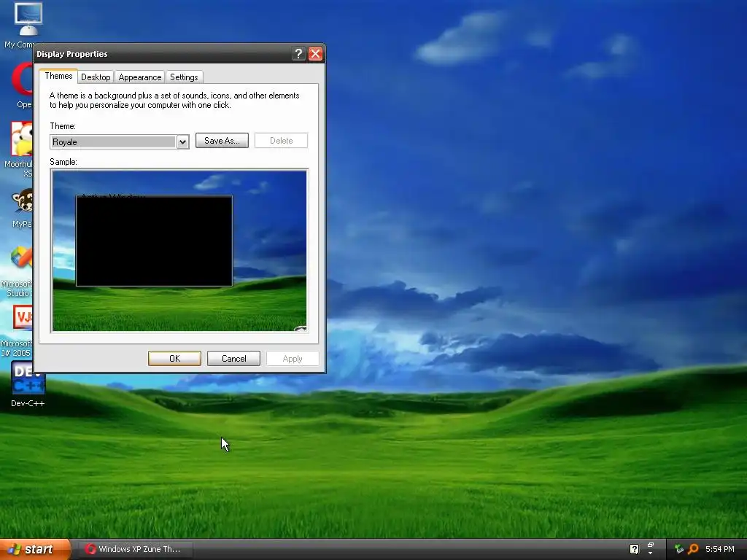
Task: Open the Settings tab
Action: coord(184,77)
